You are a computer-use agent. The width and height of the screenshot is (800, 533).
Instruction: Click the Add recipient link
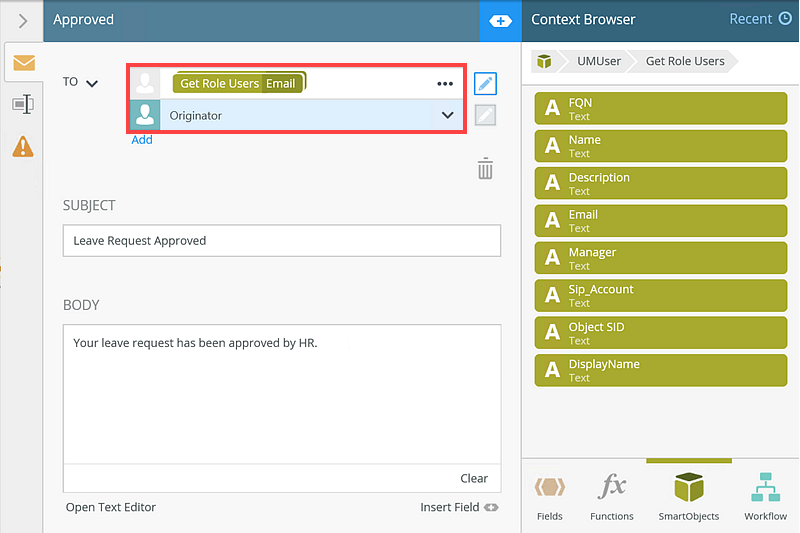pos(142,140)
